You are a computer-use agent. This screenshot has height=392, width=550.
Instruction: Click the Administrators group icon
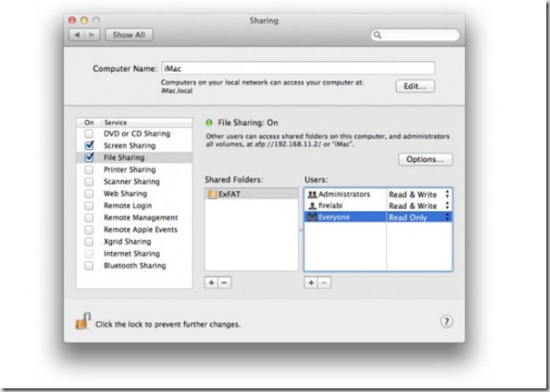tap(312, 194)
